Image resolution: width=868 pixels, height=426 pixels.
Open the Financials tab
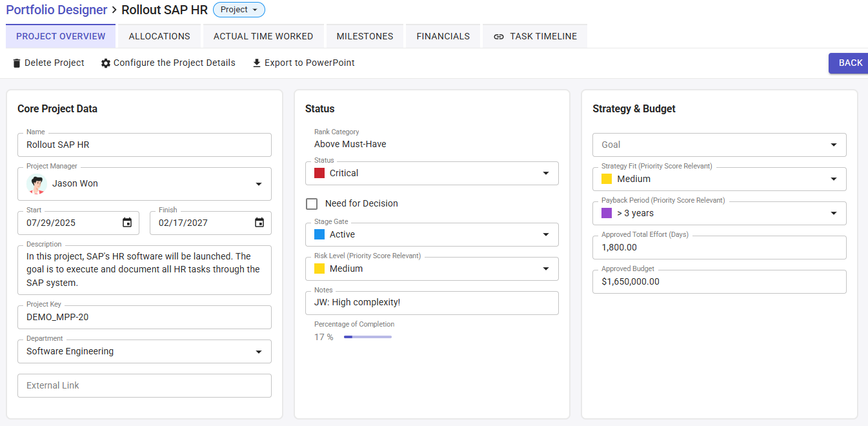click(443, 36)
